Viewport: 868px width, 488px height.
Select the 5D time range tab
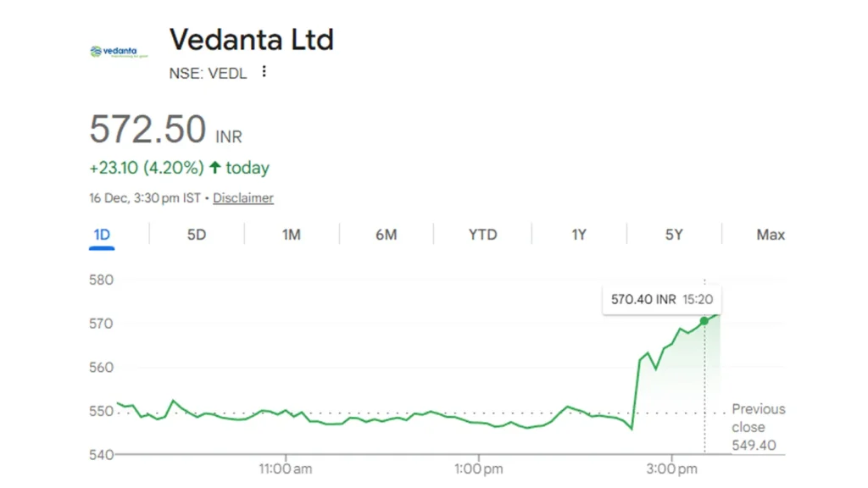pyautogui.click(x=196, y=235)
